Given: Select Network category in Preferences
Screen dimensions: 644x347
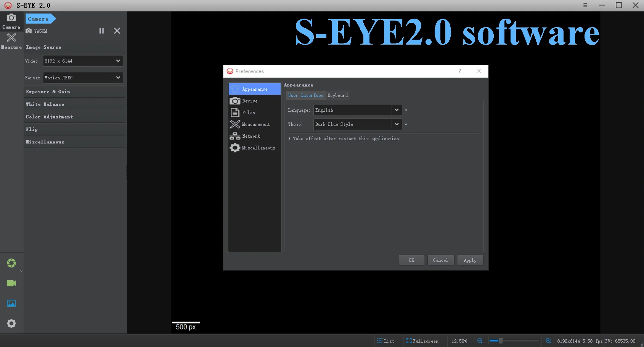Looking at the screenshot, I should [x=254, y=136].
